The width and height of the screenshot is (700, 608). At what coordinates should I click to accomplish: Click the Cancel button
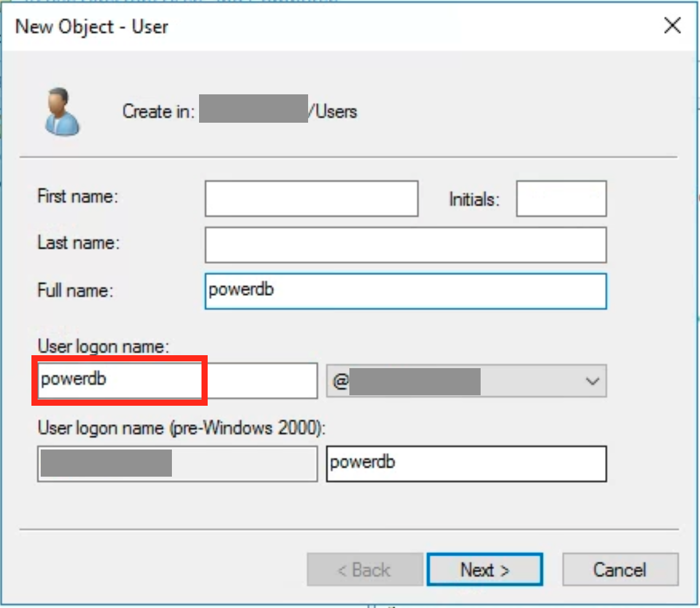click(620, 569)
